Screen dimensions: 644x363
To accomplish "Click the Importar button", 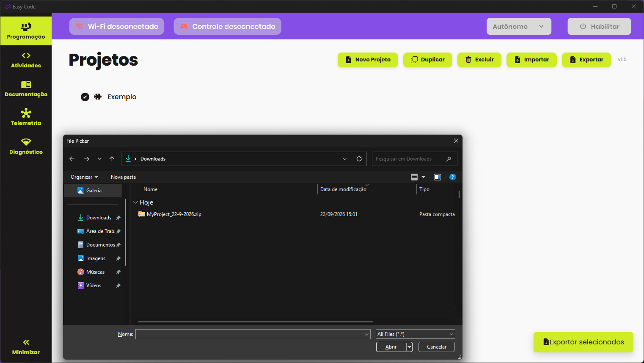I will 531,60.
